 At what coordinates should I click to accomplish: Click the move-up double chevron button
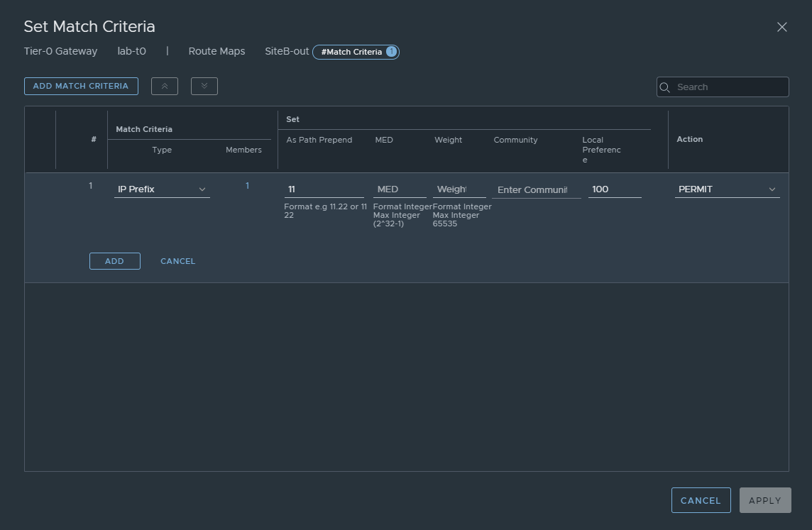(165, 86)
